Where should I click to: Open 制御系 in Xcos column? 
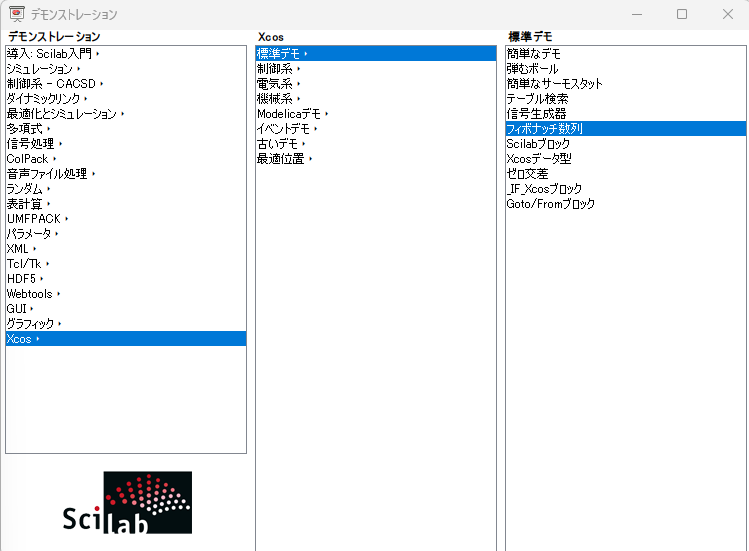[376, 69]
